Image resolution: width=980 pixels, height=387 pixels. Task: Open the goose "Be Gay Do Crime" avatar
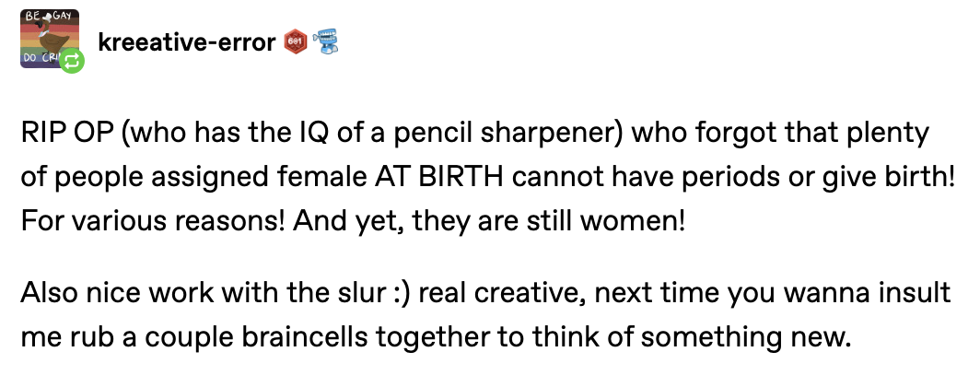point(46,39)
